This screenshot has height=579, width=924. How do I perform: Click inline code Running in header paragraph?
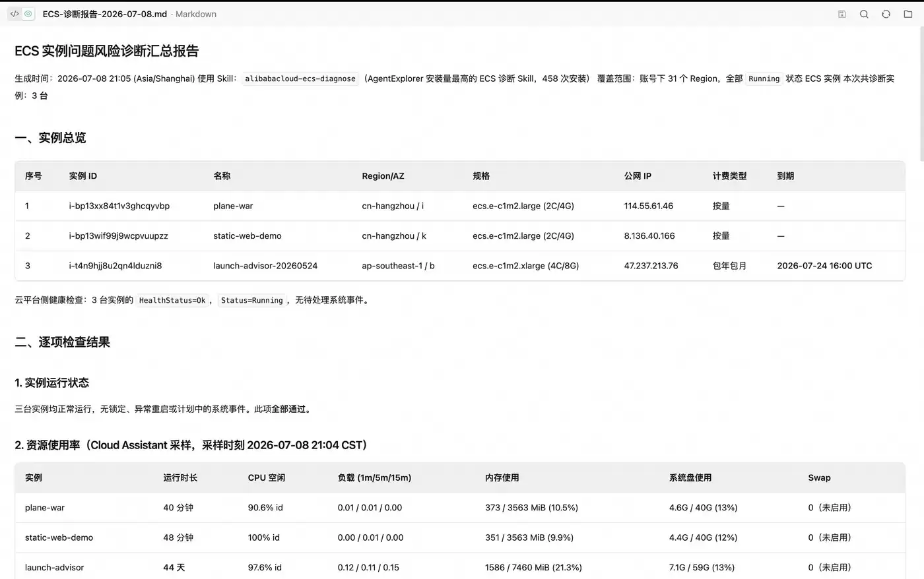click(764, 78)
